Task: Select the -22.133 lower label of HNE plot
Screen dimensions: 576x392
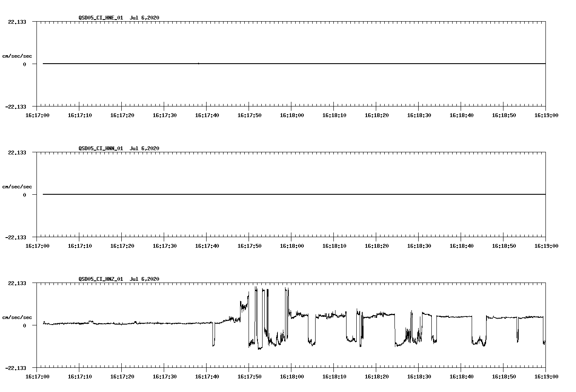Action: coord(16,107)
